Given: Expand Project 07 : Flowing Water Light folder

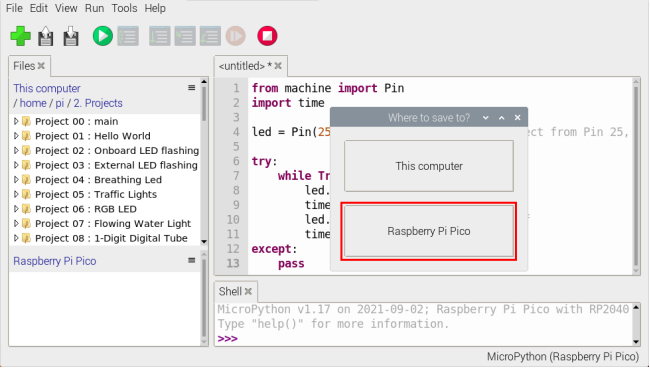Looking at the screenshot, I should coord(16,223).
